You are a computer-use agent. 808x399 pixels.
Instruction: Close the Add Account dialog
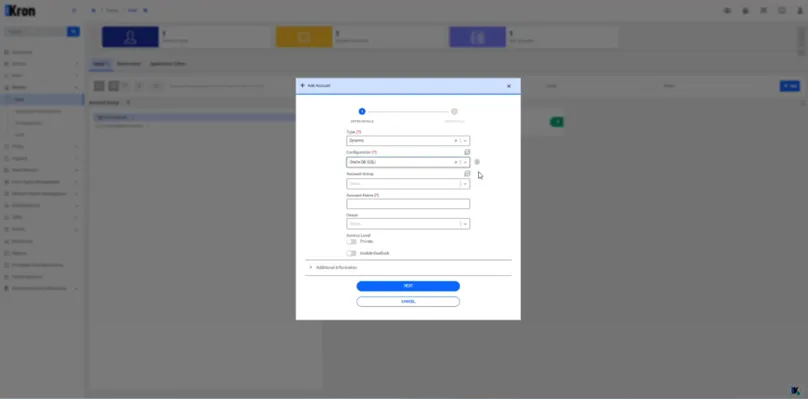(x=509, y=86)
